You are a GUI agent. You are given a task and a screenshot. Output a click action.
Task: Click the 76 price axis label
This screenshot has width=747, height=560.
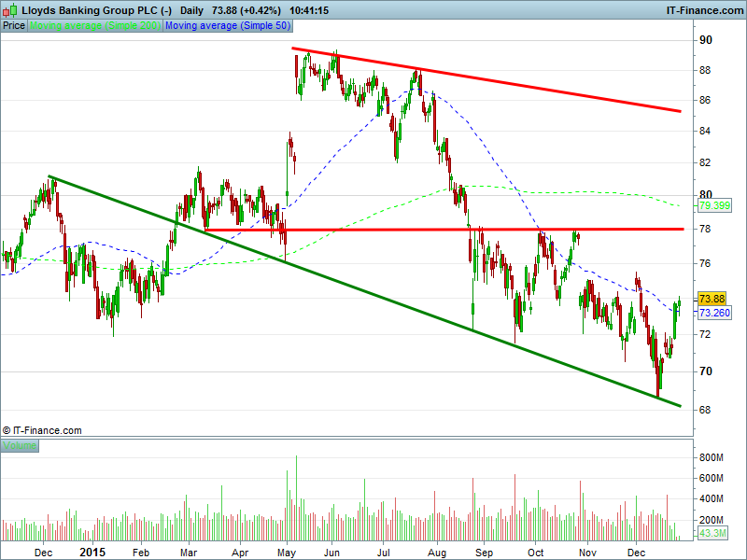point(705,263)
